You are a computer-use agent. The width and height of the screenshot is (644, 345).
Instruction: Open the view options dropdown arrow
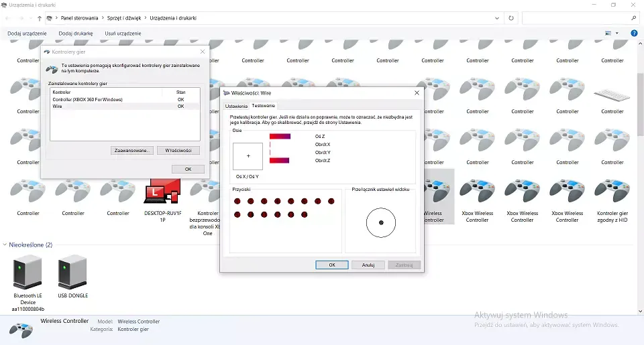pos(617,33)
